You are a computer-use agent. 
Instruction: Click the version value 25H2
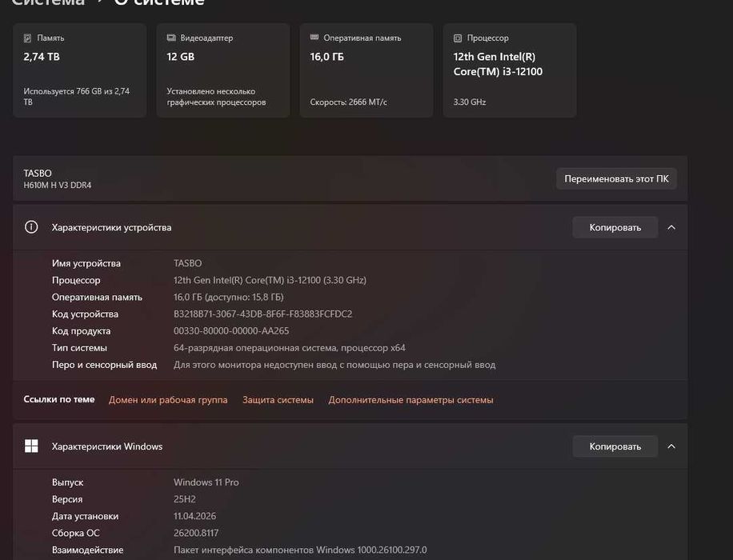[185, 499]
